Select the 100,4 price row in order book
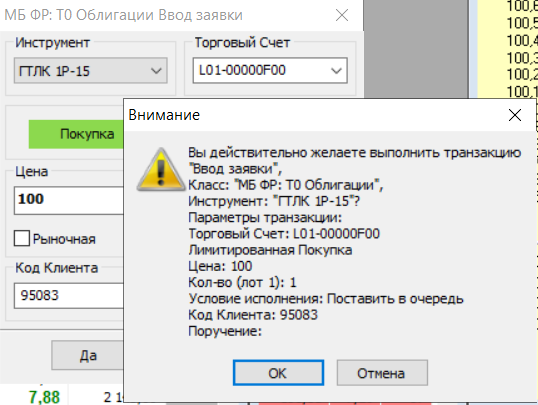 click(522, 40)
